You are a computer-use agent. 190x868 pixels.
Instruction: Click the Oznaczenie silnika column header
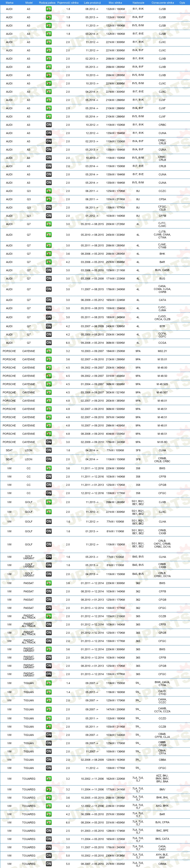pos(163,3)
